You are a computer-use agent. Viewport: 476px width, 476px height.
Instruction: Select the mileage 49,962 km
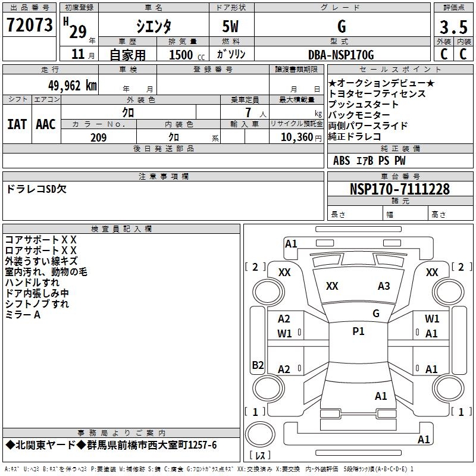pos(72,86)
